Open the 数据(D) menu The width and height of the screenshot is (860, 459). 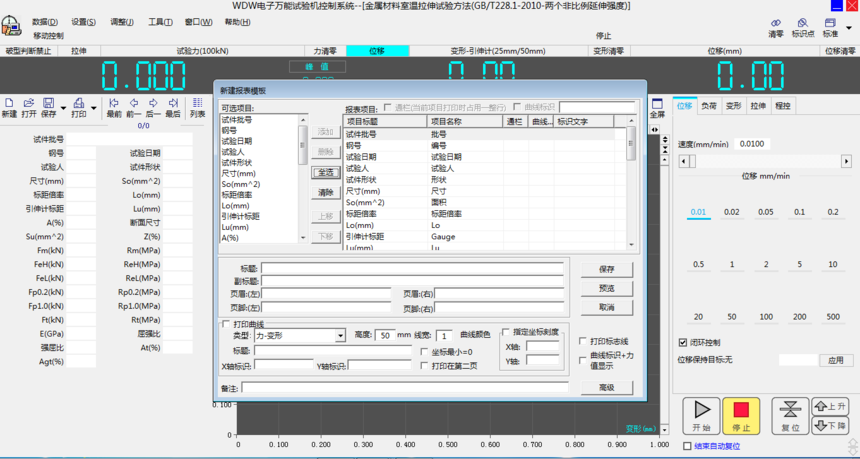(x=45, y=22)
